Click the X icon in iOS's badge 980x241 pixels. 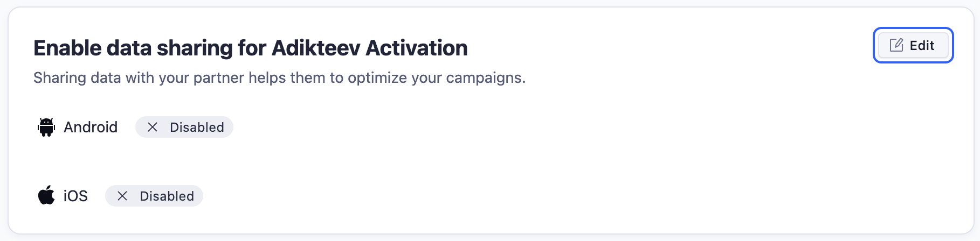122,196
